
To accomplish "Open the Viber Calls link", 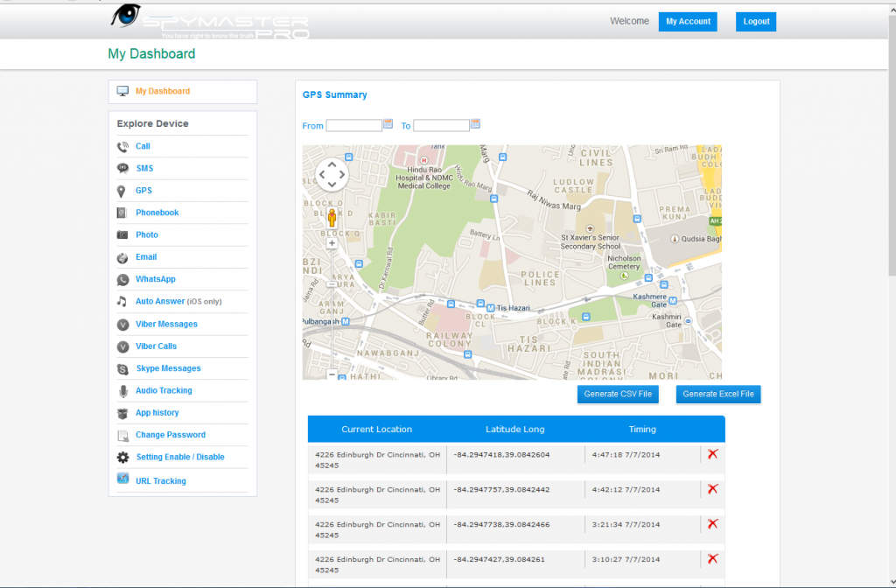I will [156, 346].
